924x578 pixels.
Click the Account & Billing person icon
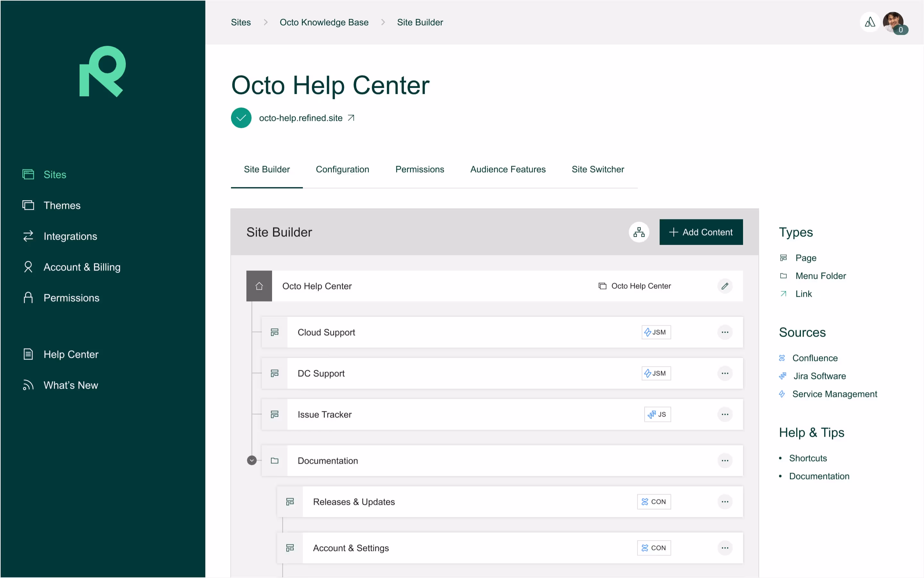28,267
